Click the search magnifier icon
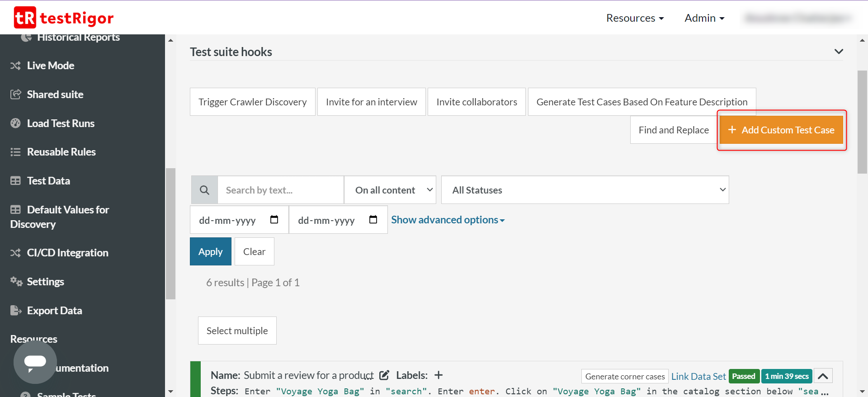The image size is (868, 397). pos(204,190)
